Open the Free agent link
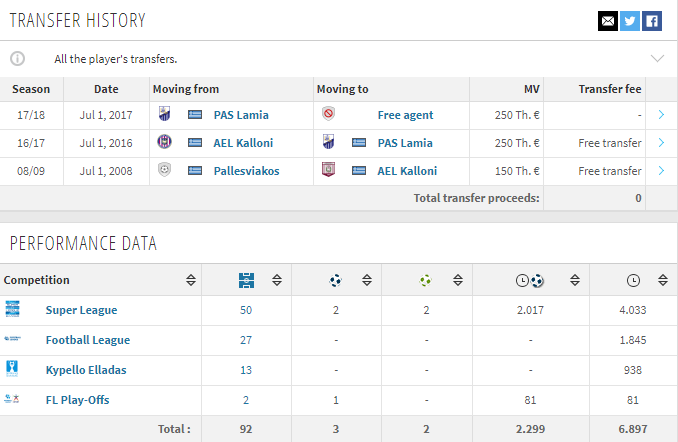This screenshot has width=678, height=442. 405,115
